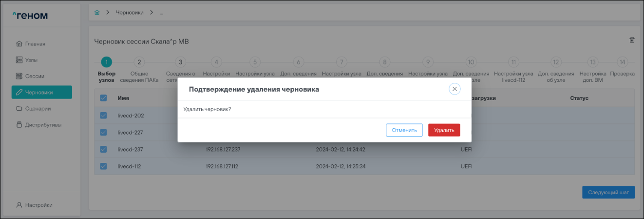This screenshot has height=219, width=644.
Task: Uncheck the livecd-202 row checkbox
Action: (103, 116)
